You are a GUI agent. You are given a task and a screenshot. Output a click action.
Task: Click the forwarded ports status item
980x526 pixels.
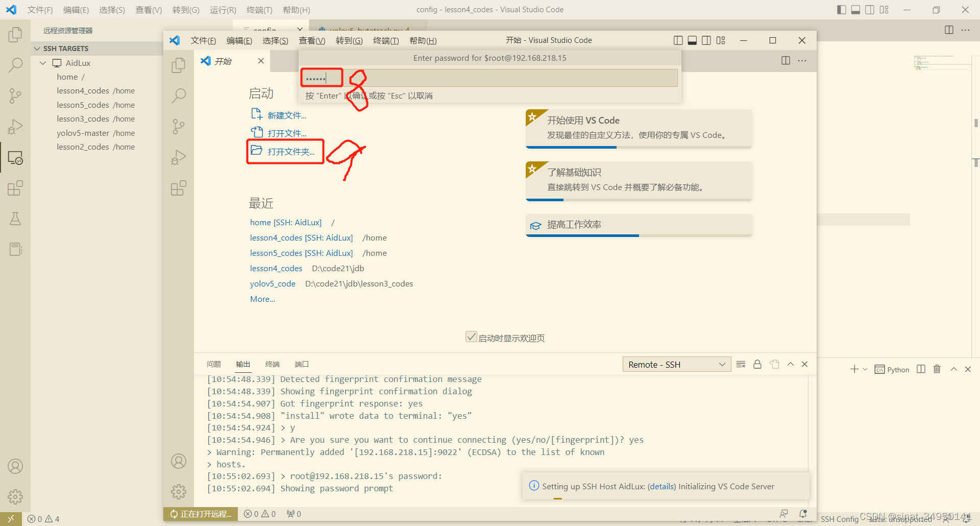tap(293, 514)
